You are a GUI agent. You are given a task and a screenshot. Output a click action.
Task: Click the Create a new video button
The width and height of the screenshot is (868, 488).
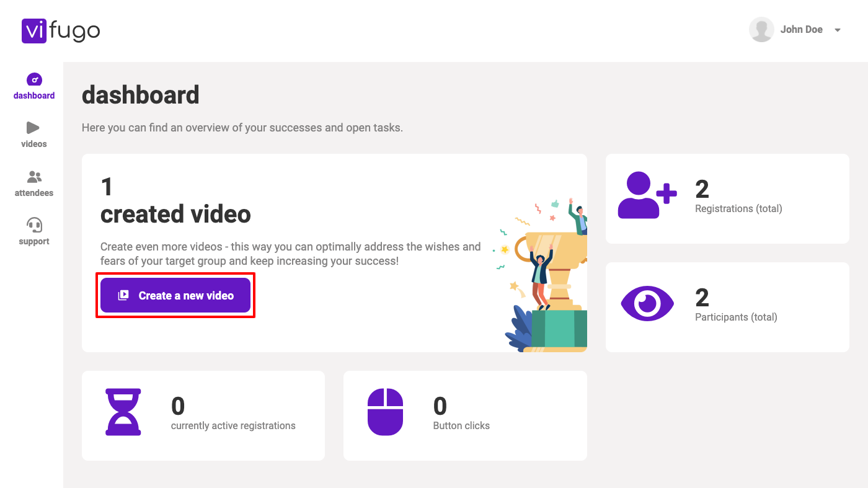(175, 295)
